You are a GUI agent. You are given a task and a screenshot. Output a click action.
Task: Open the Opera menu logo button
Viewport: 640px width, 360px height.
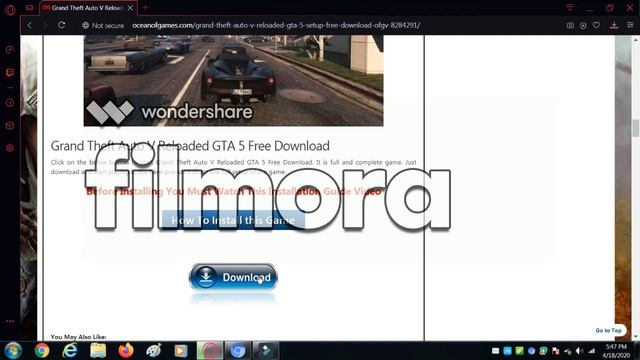[10, 9]
